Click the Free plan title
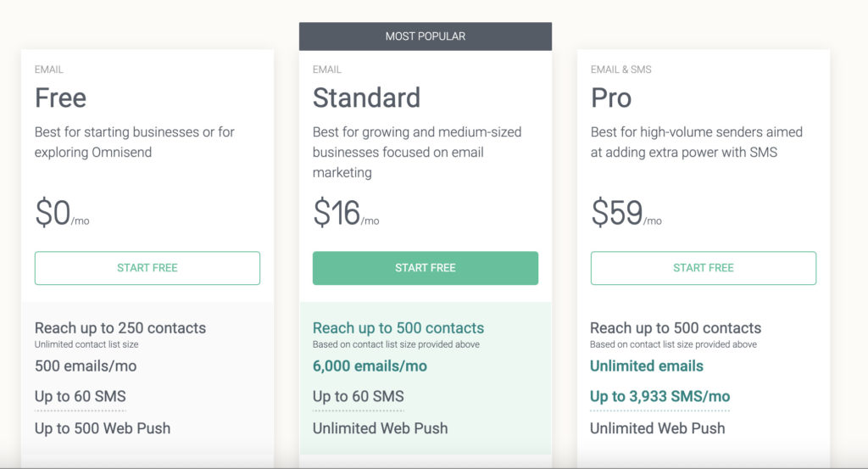This screenshot has height=469, width=868. click(60, 98)
